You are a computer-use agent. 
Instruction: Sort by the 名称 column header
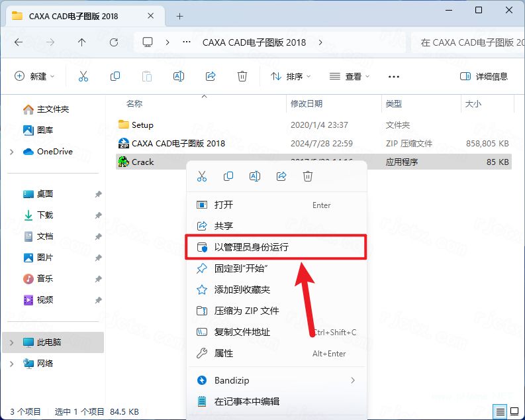pos(134,104)
